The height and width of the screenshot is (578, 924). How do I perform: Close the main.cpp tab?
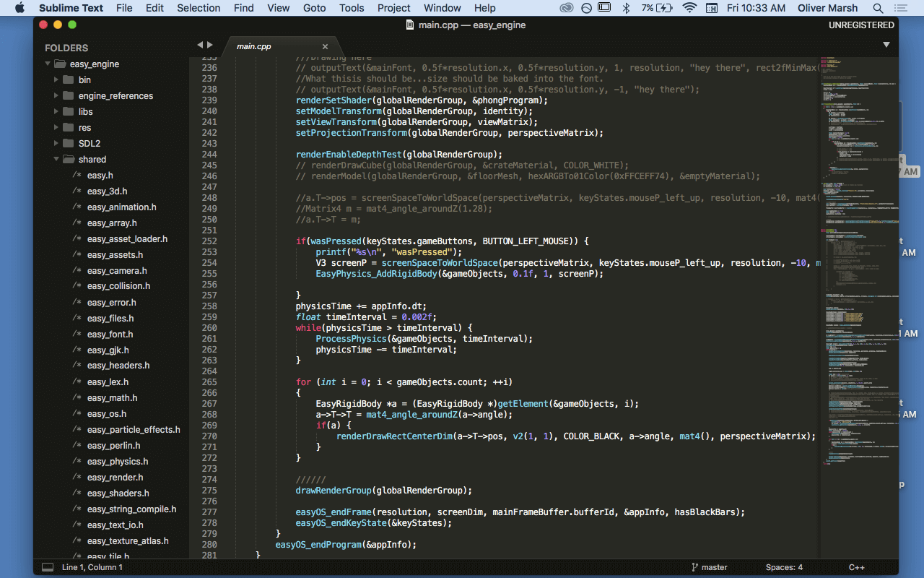coord(325,46)
